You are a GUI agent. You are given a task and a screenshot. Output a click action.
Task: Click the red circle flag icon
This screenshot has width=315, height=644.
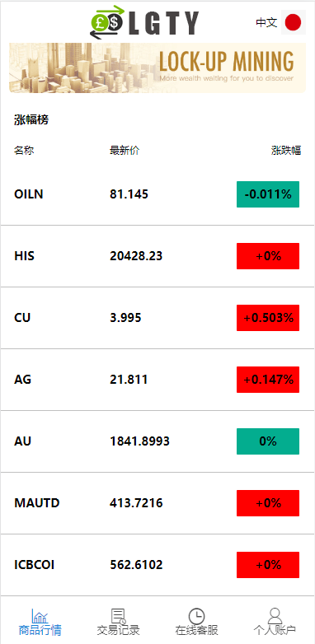point(294,22)
